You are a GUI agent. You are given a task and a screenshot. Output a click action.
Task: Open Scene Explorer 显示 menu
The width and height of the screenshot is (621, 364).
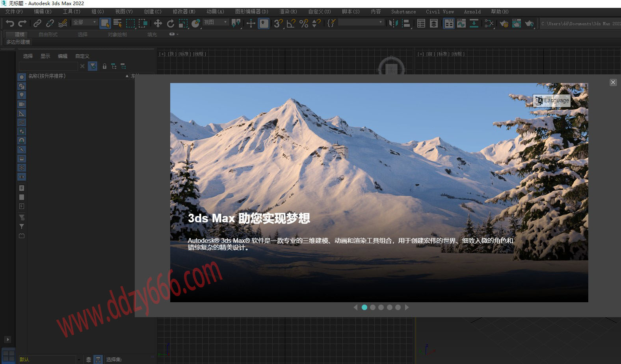click(x=45, y=56)
